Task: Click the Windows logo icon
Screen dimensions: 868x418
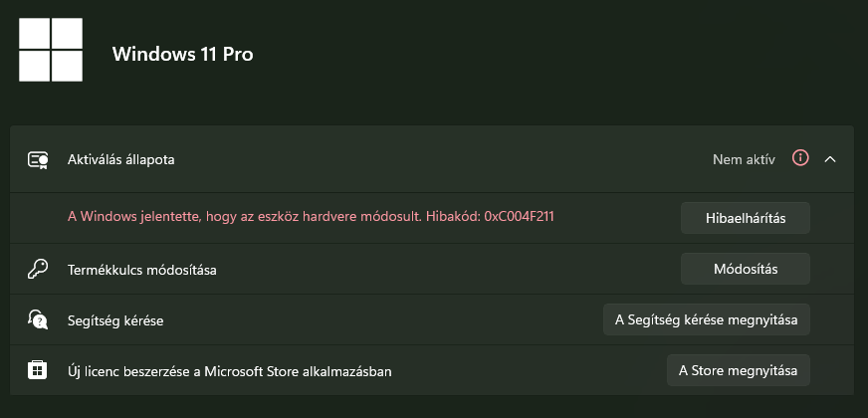Action: tap(51, 50)
